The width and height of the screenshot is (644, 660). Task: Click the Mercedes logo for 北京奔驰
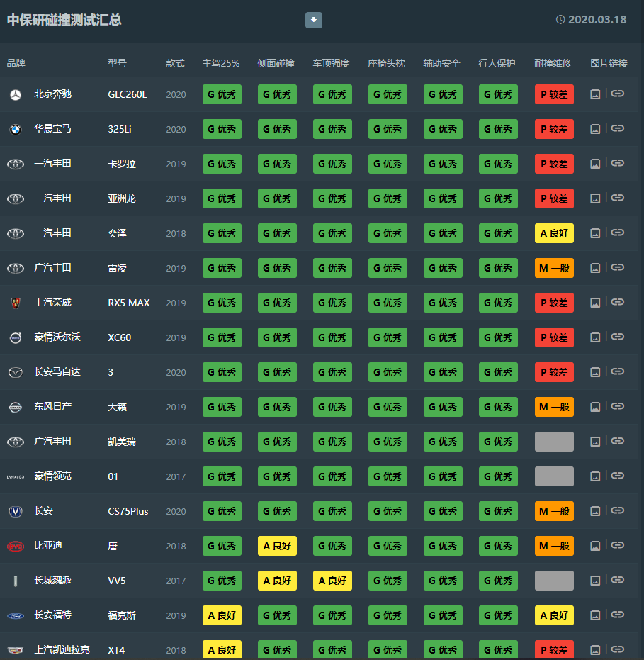coord(16,95)
